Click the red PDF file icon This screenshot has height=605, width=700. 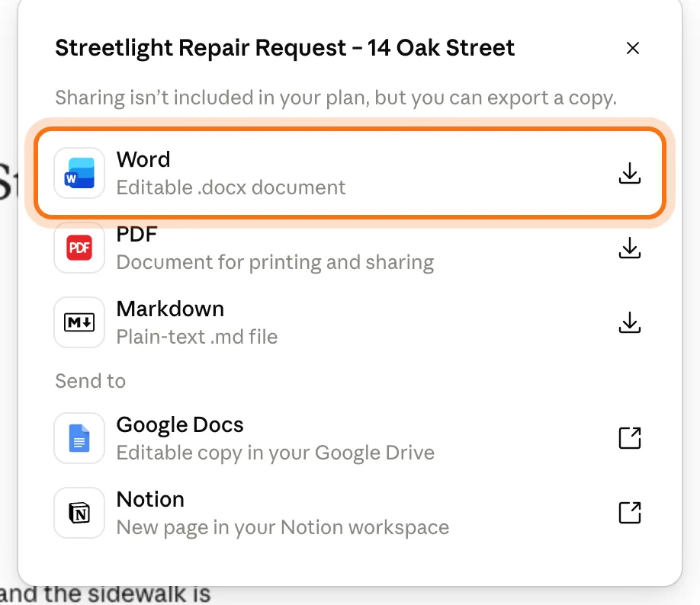[x=79, y=248]
